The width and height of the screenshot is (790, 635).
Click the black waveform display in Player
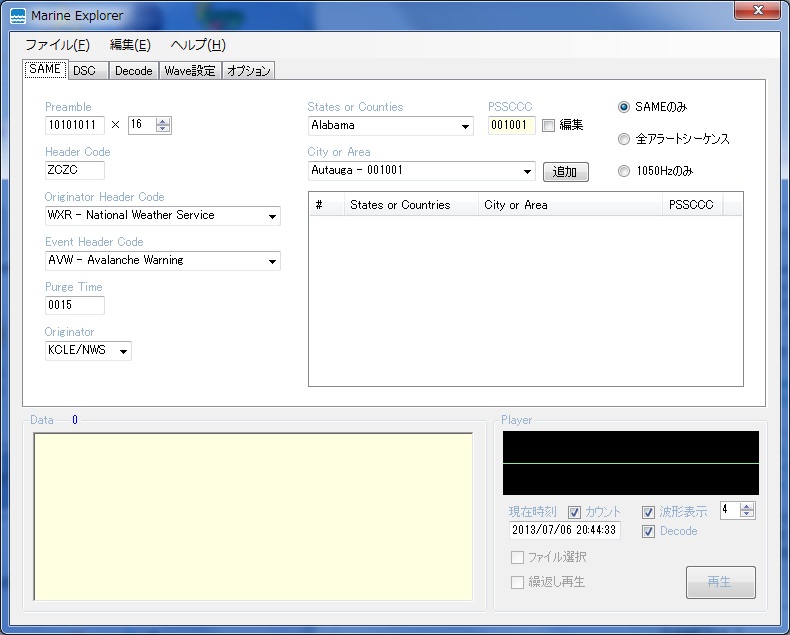click(631, 463)
